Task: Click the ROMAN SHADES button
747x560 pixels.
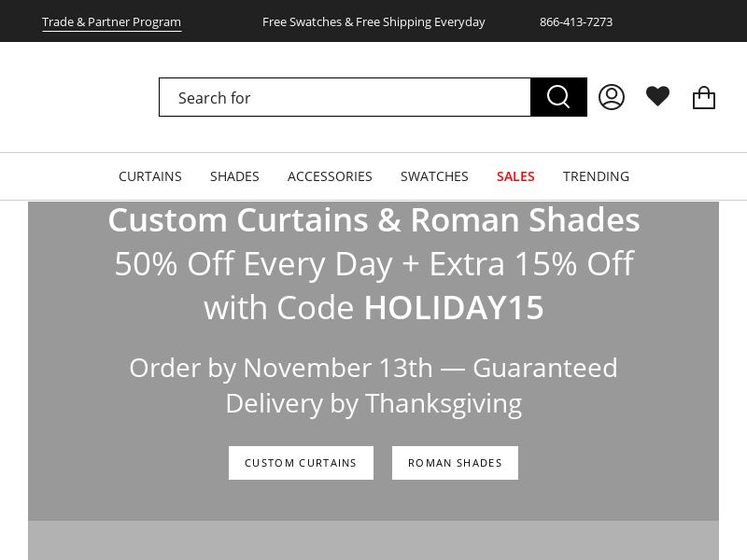Action: click(455, 462)
